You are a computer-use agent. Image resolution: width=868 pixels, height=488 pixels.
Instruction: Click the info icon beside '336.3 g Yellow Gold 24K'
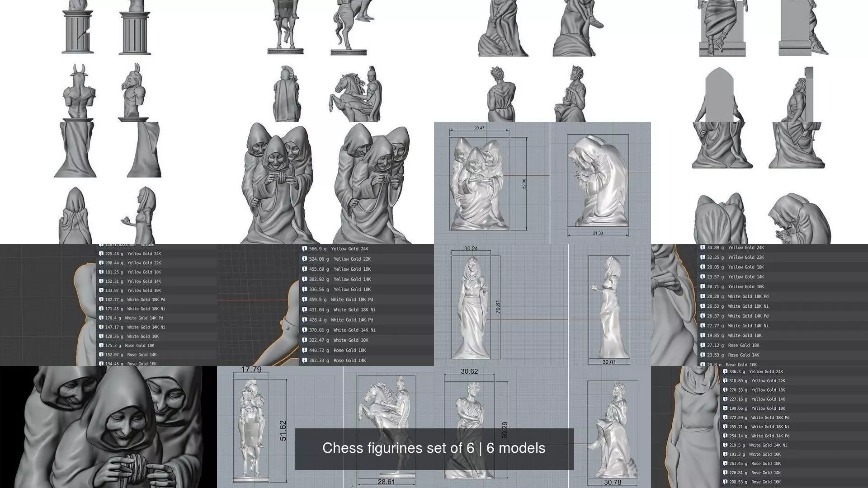click(x=725, y=372)
